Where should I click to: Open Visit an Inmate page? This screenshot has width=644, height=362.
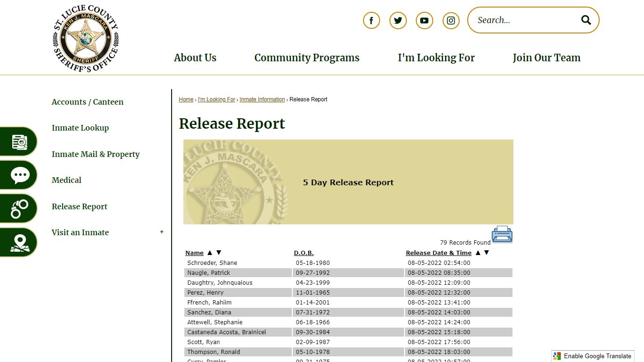tap(80, 232)
